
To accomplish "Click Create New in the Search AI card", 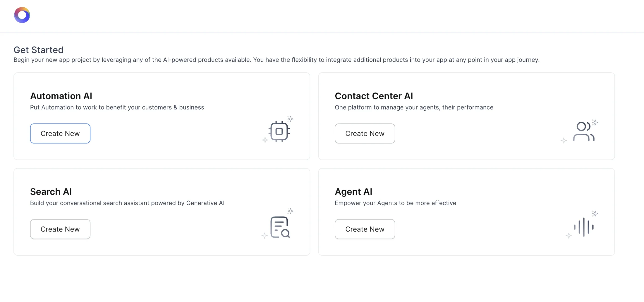I will pyautogui.click(x=60, y=229).
